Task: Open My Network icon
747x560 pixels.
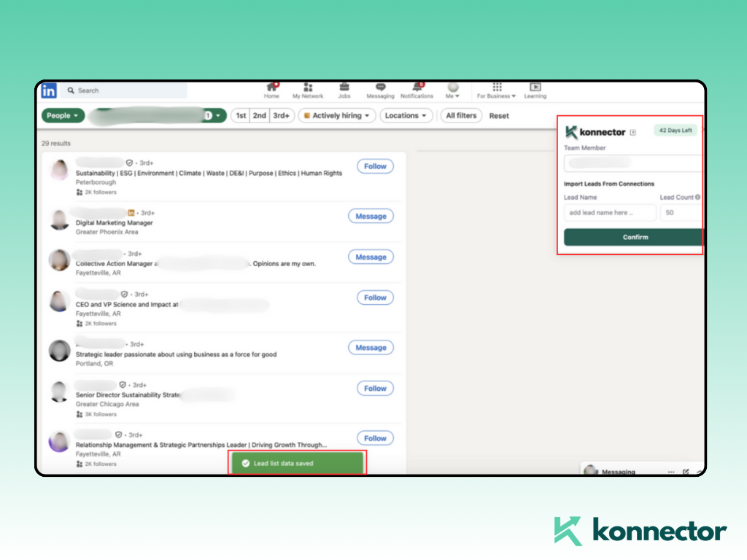Action: click(x=308, y=90)
